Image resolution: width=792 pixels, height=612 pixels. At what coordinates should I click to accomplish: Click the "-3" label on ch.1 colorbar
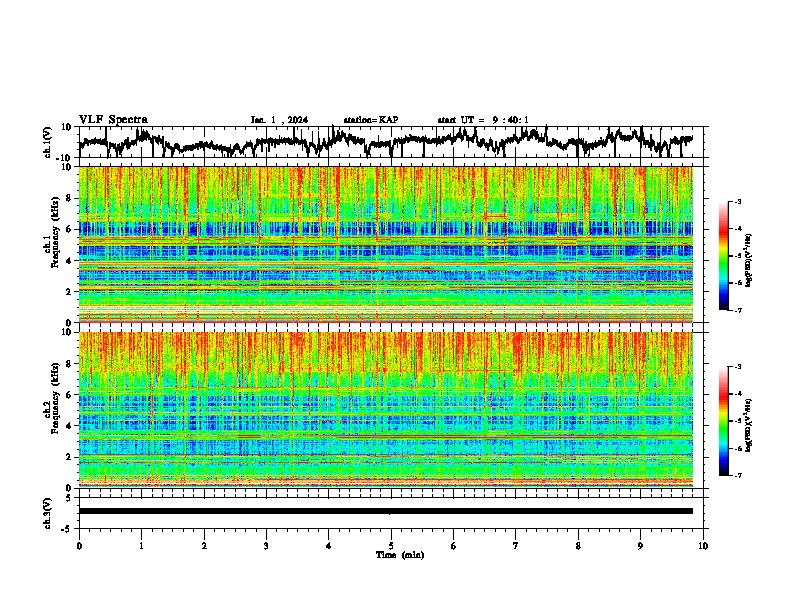tap(737, 201)
